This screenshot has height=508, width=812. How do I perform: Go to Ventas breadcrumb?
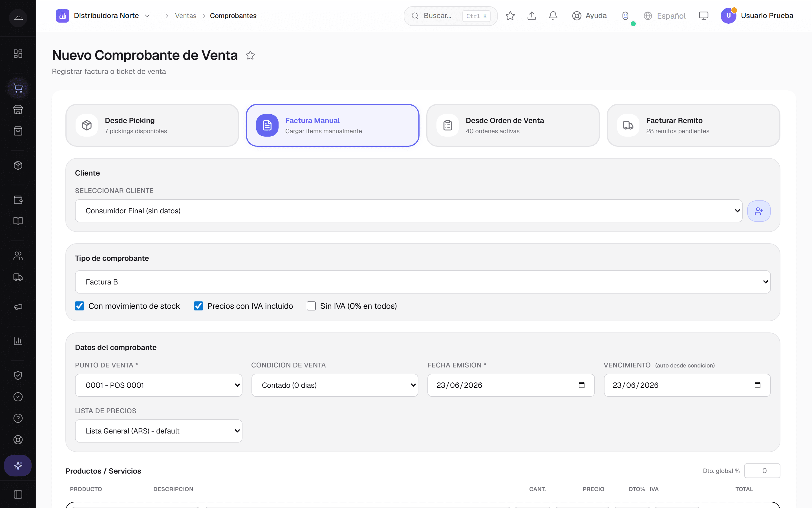point(186,16)
